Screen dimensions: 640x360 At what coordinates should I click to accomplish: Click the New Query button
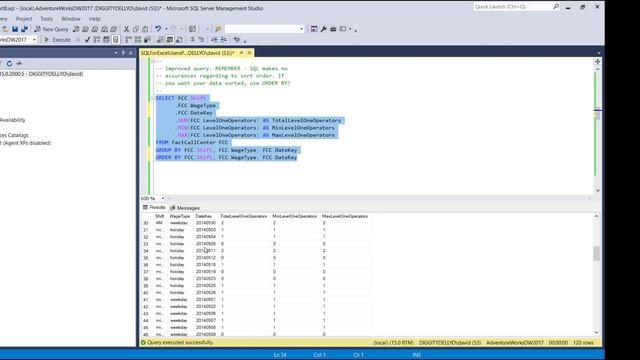pos(52,29)
